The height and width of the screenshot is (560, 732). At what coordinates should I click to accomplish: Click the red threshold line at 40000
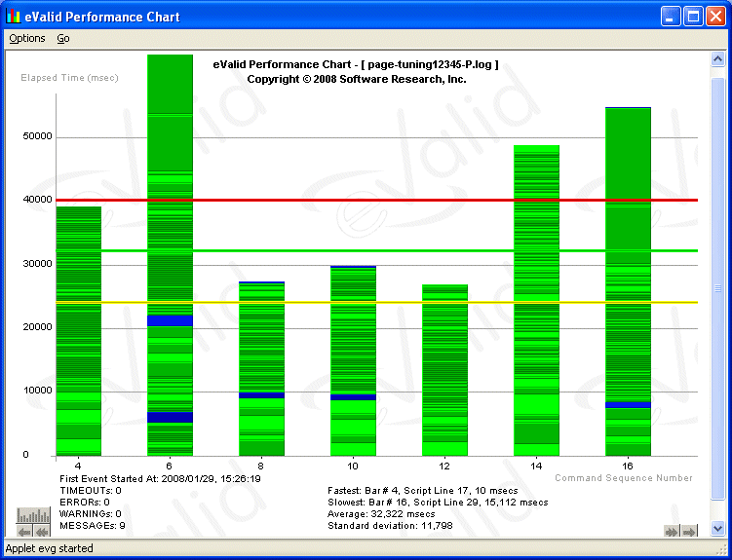(x=377, y=200)
